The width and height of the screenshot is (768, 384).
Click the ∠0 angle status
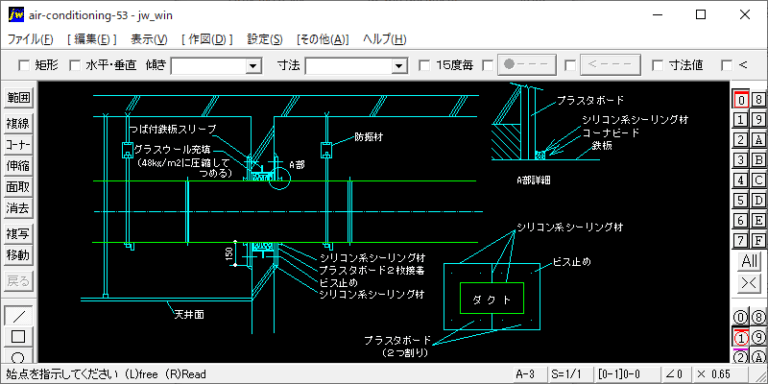675,374
